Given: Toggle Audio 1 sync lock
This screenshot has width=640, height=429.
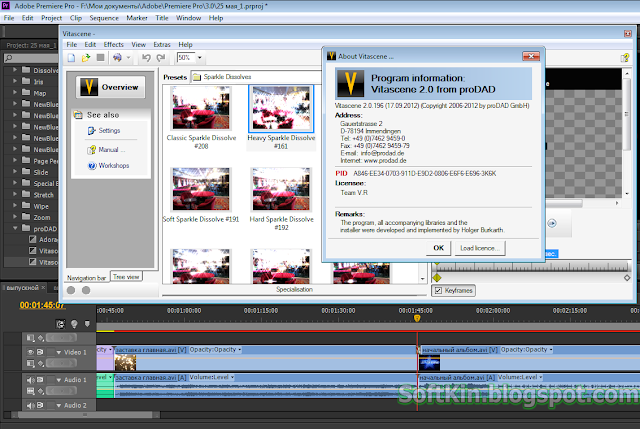Looking at the screenshot, I should click(40, 380).
